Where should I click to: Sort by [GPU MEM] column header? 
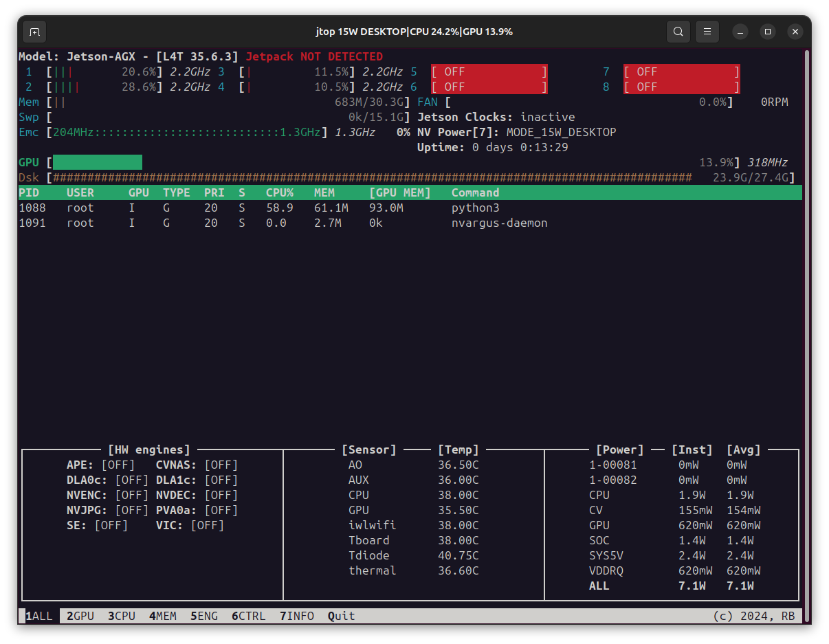400,192
